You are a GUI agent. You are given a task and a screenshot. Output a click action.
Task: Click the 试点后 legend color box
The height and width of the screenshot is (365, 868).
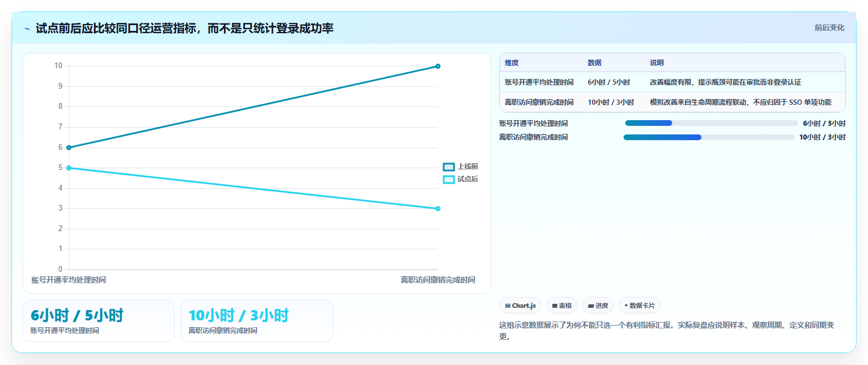point(449,179)
